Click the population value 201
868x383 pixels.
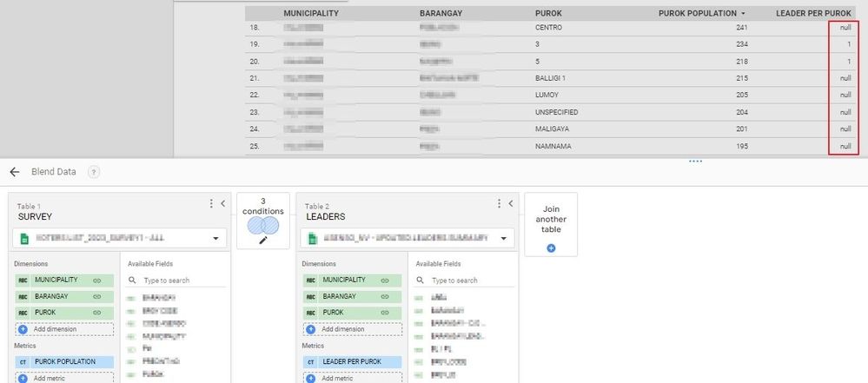click(x=742, y=129)
